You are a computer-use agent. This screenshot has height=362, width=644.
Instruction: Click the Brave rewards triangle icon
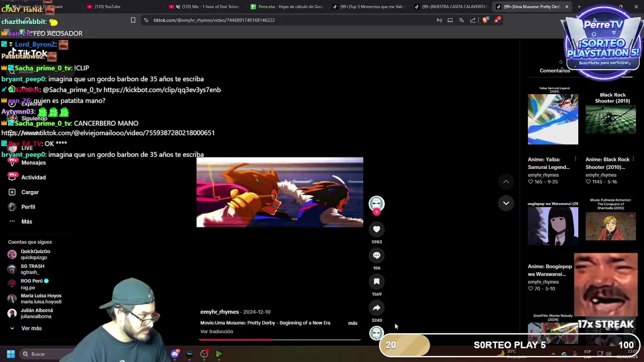click(x=497, y=20)
